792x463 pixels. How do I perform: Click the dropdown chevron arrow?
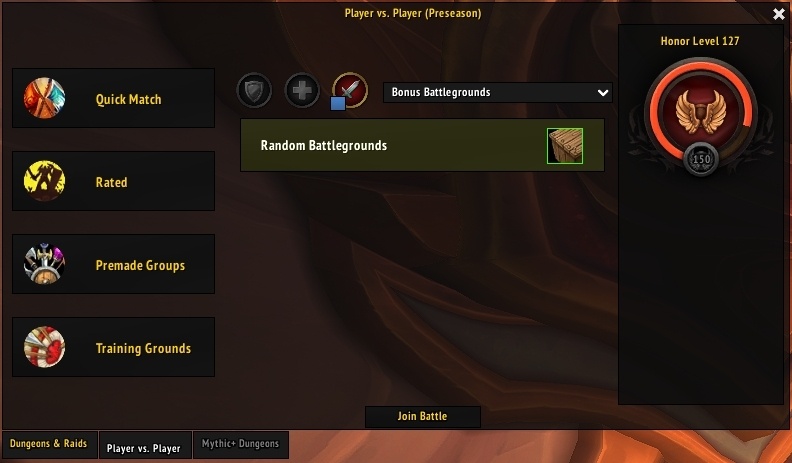coord(603,93)
